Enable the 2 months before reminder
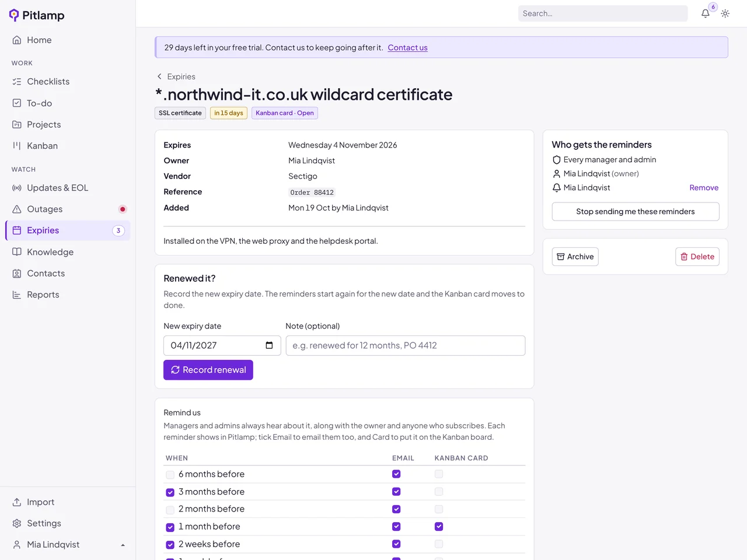Viewport: 747px width, 560px height. pyautogui.click(x=170, y=510)
